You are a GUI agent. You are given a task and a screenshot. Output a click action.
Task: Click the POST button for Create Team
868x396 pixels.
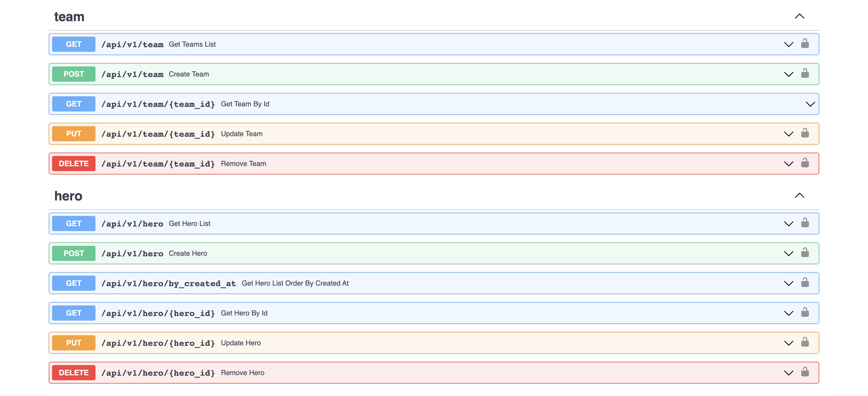[x=74, y=74]
